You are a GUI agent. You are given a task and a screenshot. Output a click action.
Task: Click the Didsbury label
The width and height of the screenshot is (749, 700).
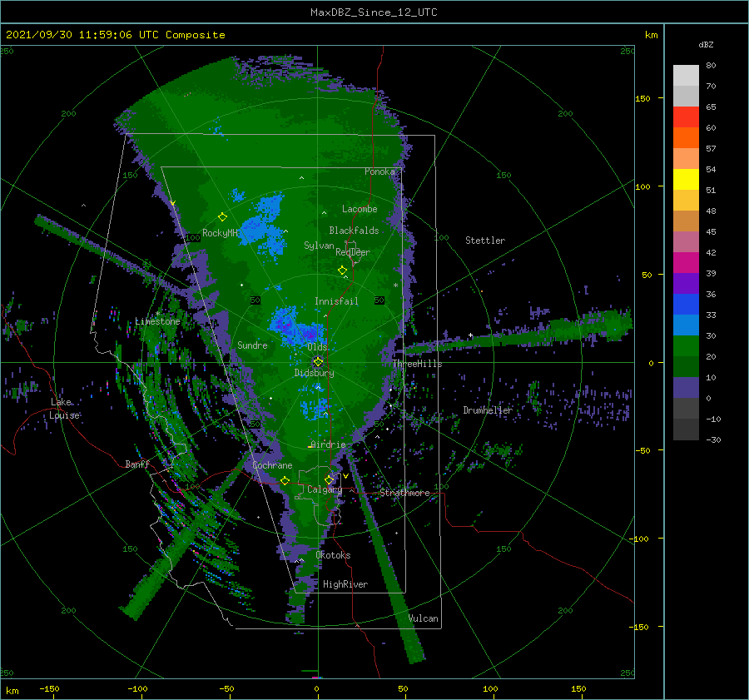[x=314, y=373]
